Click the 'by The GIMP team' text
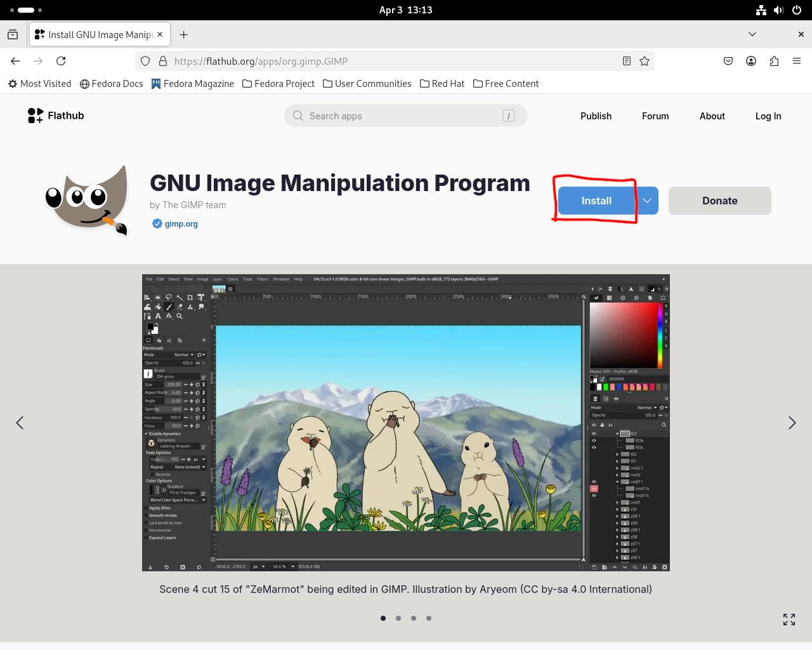Viewport: 812px width, 650px height. point(188,205)
